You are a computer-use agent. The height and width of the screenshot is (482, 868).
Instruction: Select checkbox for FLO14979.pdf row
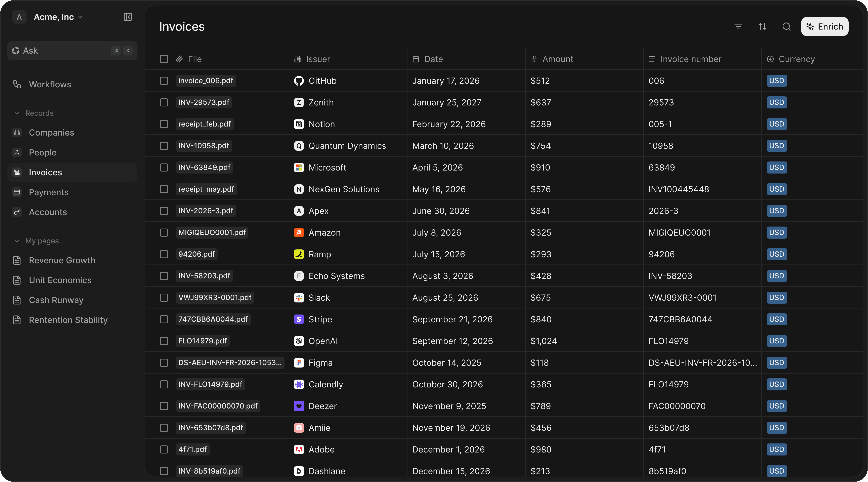click(x=164, y=341)
